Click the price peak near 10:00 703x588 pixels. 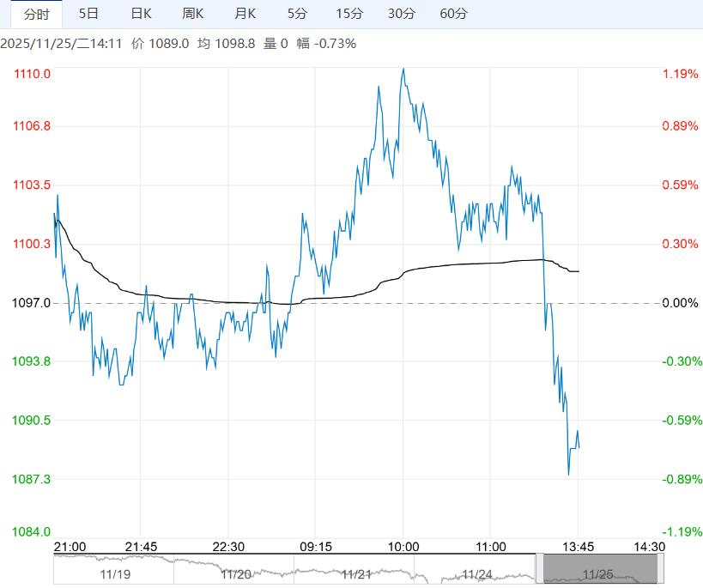[x=403, y=69]
